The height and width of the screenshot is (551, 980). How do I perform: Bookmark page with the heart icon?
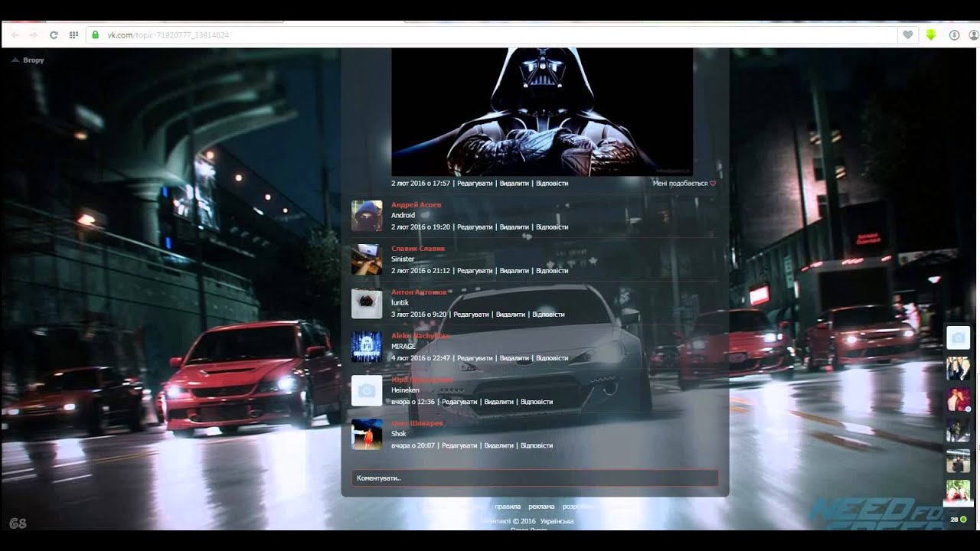(x=907, y=35)
